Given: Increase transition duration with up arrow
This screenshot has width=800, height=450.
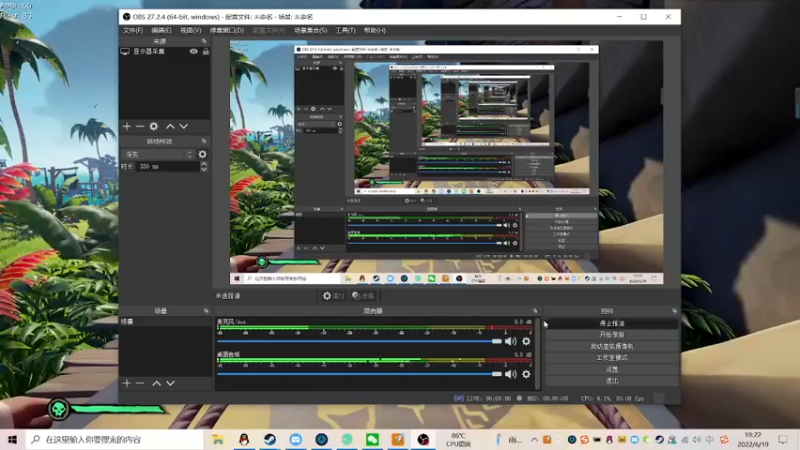Looking at the screenshot, I should [204, 164].
